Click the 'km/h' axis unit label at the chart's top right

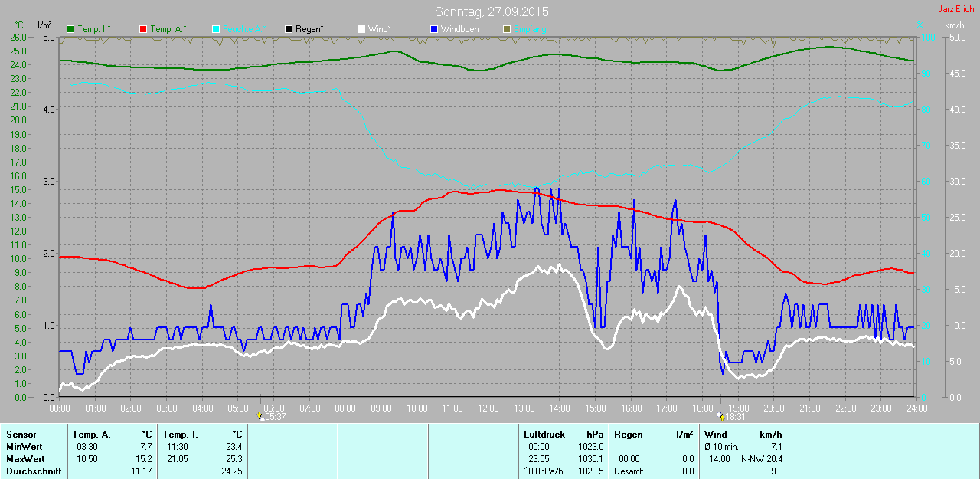[x=954, y=25]
